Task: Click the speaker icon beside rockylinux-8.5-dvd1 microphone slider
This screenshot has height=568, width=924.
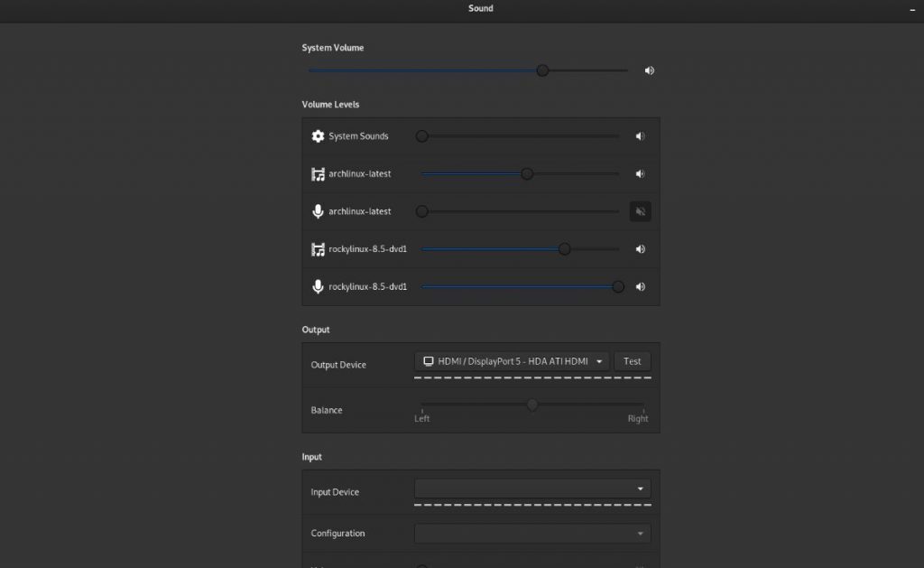Action: pos(640,286)
